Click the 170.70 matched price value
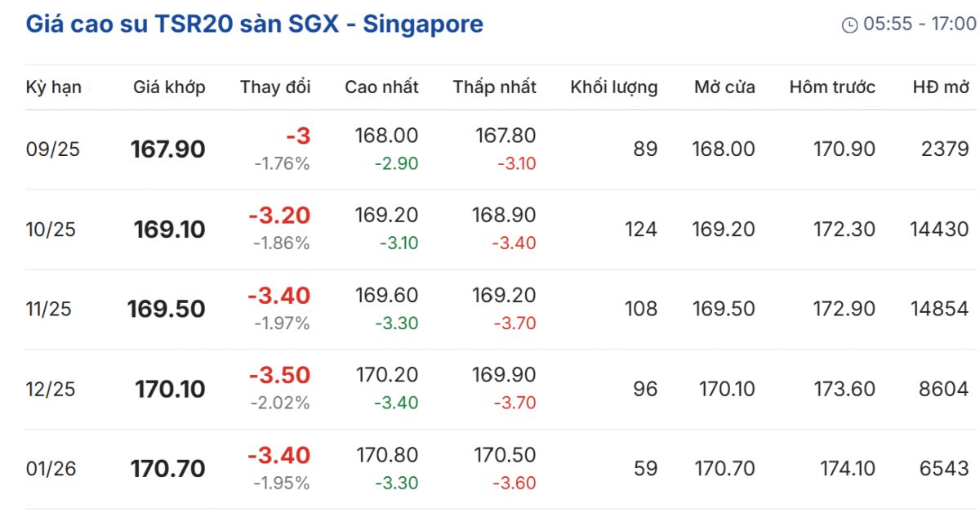The height and width of the screenshot is (513, 980). point(168,470)
